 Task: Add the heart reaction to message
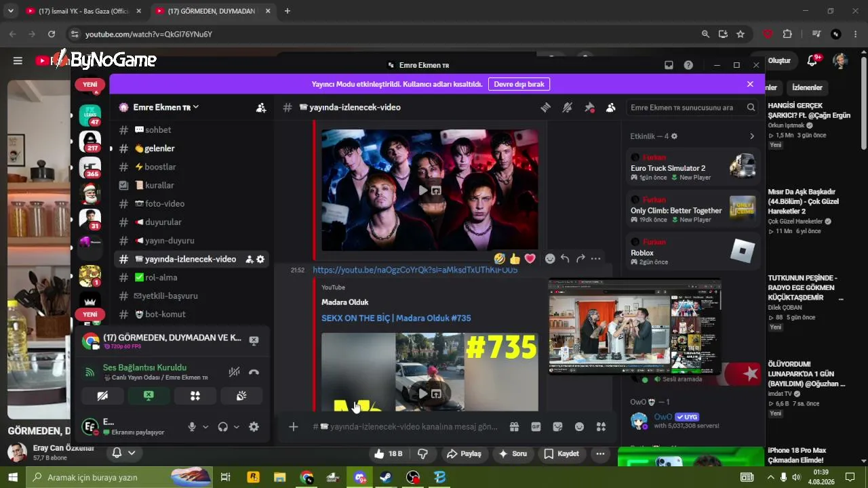point(530,258)
